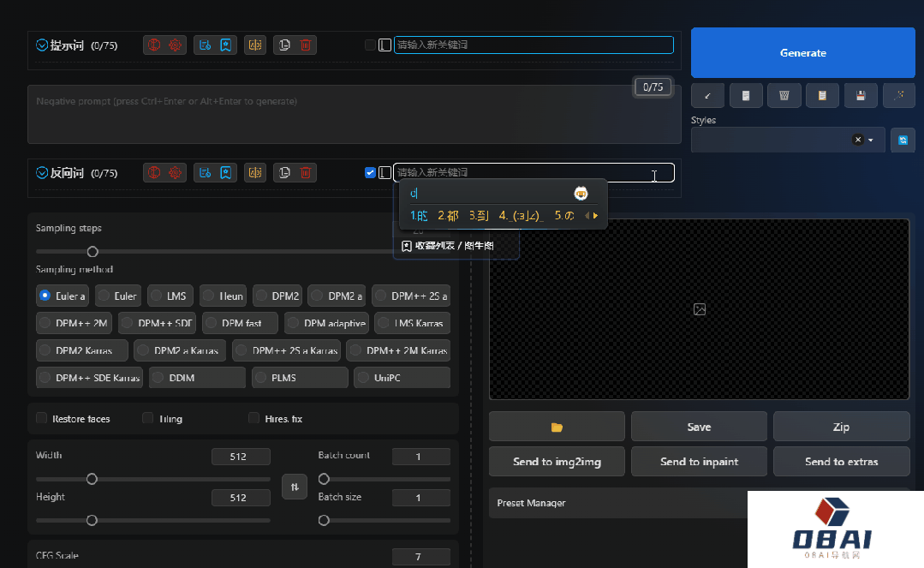The height and width of the screenshot is (568, 924).
Task: Enable the Restore faces checkbox
Action: 42,419
